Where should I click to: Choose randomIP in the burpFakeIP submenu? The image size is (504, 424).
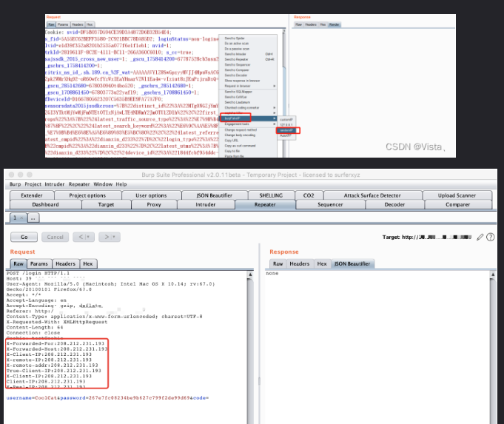288,130
